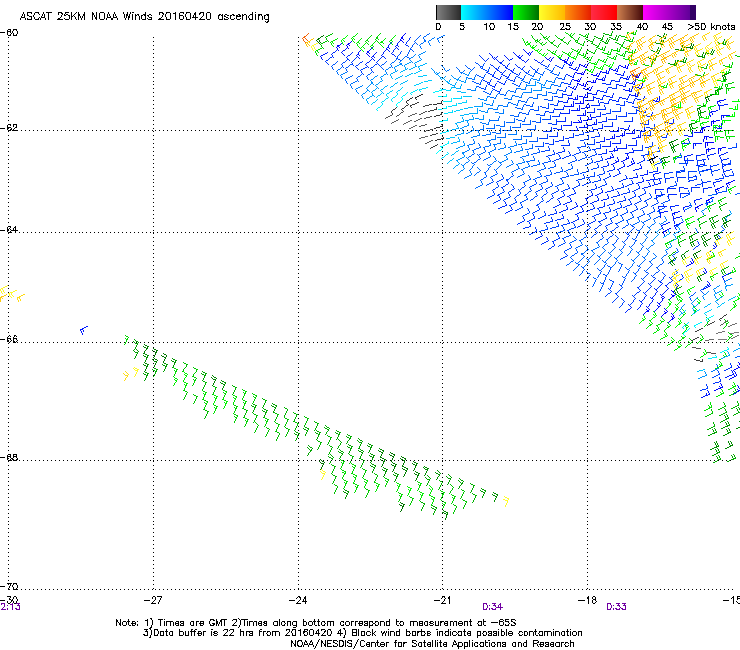The width and height of the screenshot is (740, 650).
Task: Click the red 30-35 knots legend color
Action: (604, 12)
